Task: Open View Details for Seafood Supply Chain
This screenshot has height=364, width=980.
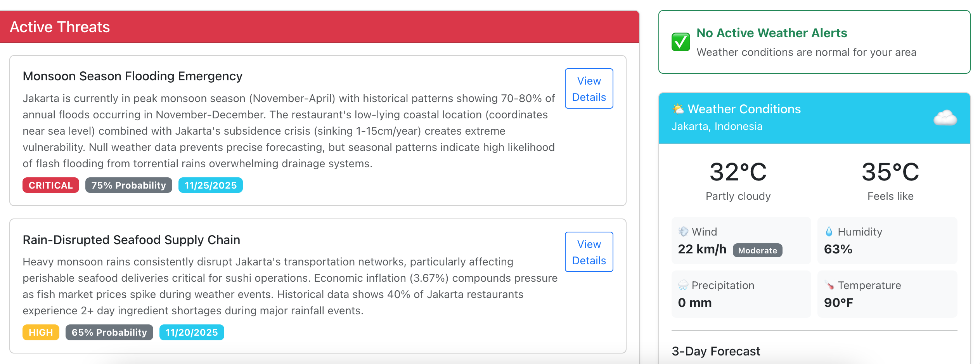Action: (x=589, y=252)
